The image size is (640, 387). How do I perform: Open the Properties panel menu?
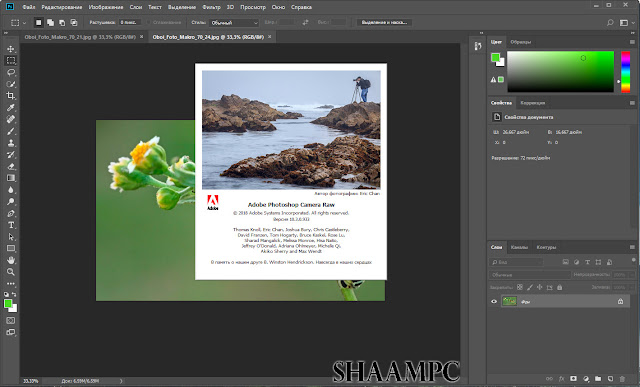point(632,103)
